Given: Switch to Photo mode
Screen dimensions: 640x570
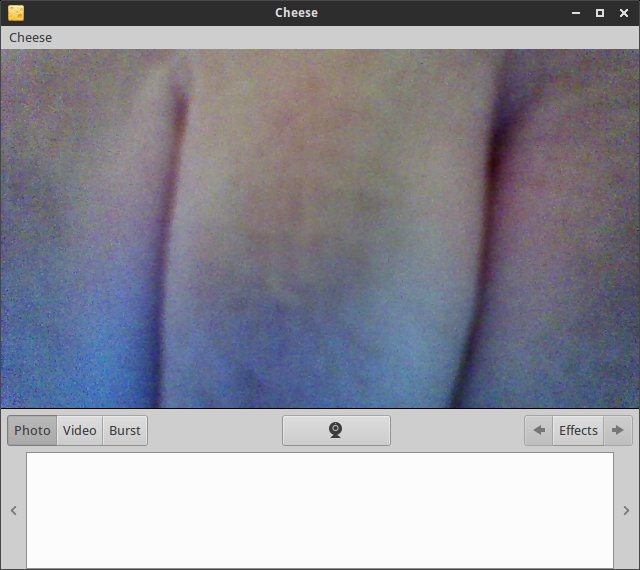Looking at the screenshot, I should click(32, 430).
